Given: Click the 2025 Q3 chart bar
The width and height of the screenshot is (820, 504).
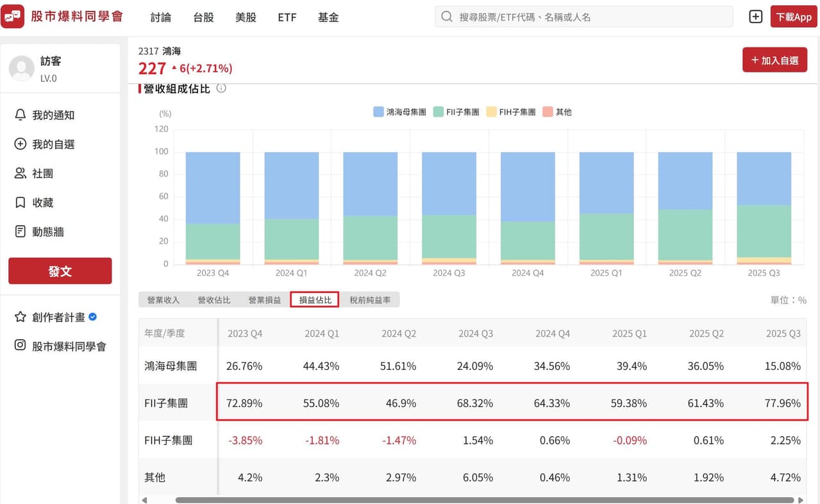Looking at the screenshot, I should pyautogui.click(x=764, y=208).
